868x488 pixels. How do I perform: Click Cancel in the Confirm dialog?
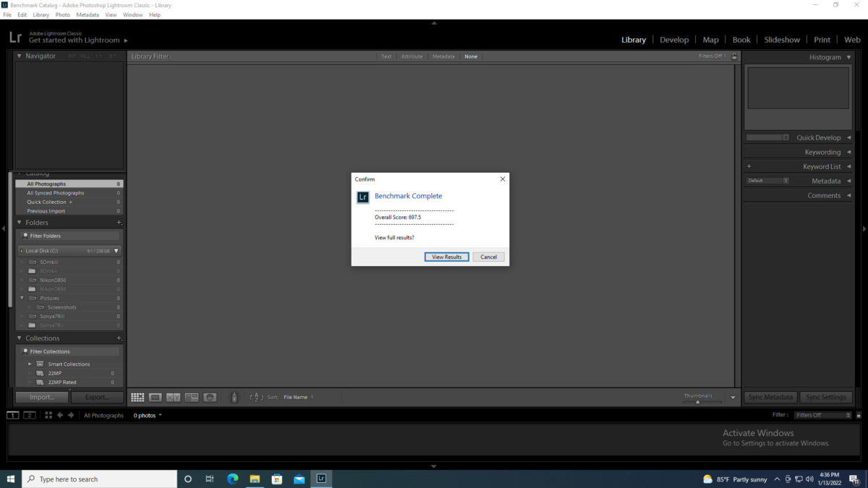488,257
